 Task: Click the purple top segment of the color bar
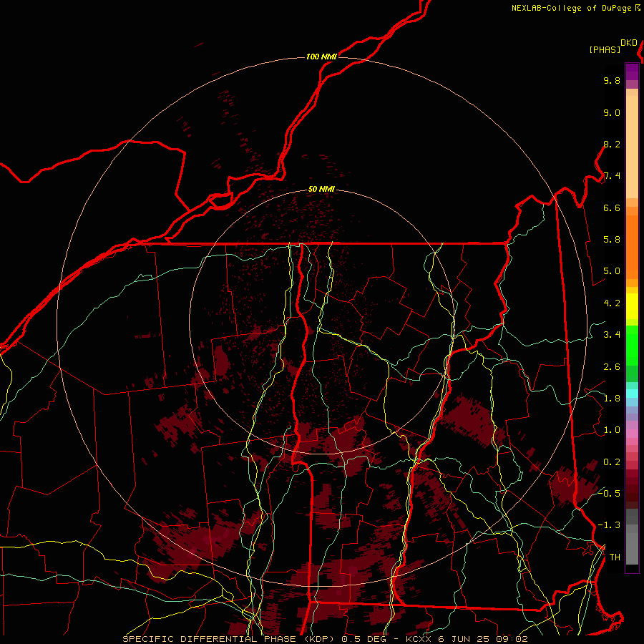632,72
